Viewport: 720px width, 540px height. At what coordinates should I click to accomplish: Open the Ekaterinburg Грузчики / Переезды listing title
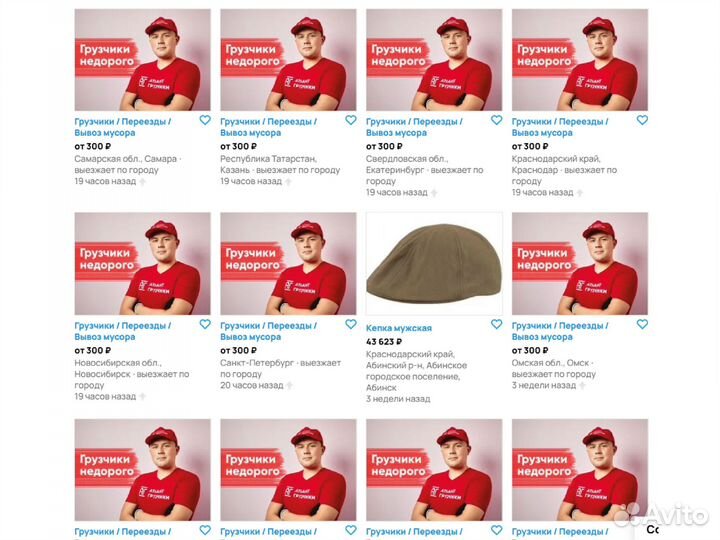pyautogui.click(x=414, y=127)
